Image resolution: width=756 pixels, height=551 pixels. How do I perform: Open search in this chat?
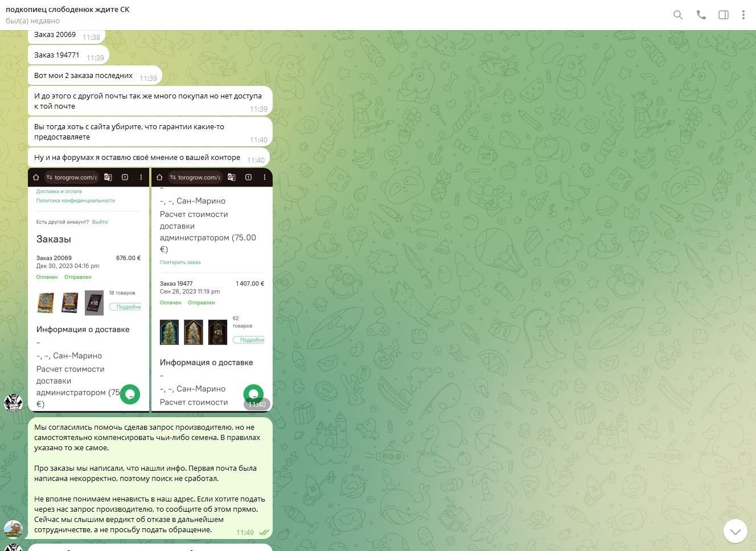click(x=677, y=15)
